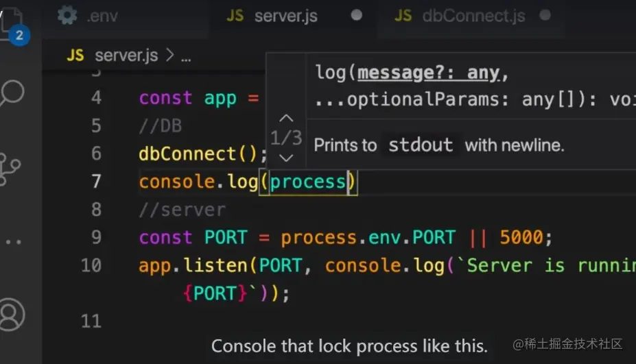
Task: Click the word process on line 7
Action: tap(308, 182)
